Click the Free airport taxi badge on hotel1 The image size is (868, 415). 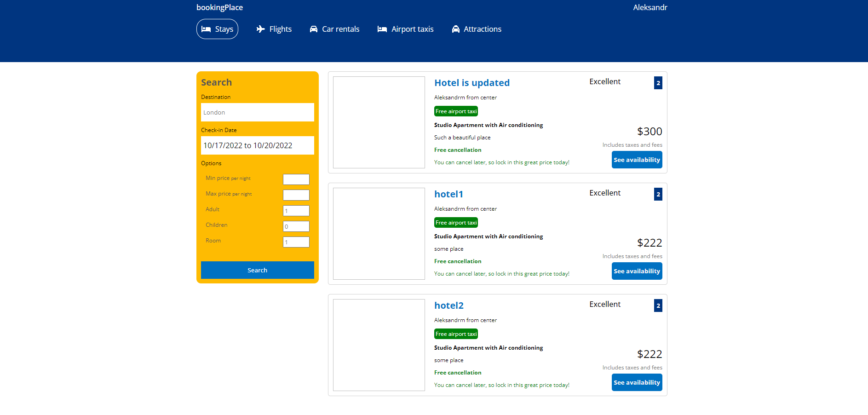click(456, 223)
